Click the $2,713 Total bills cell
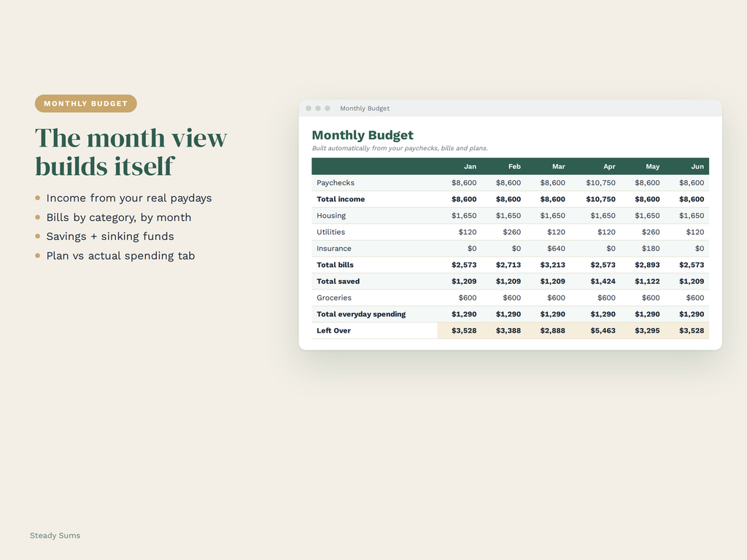Viewport: 747px width, 560px height. point(508,265)
